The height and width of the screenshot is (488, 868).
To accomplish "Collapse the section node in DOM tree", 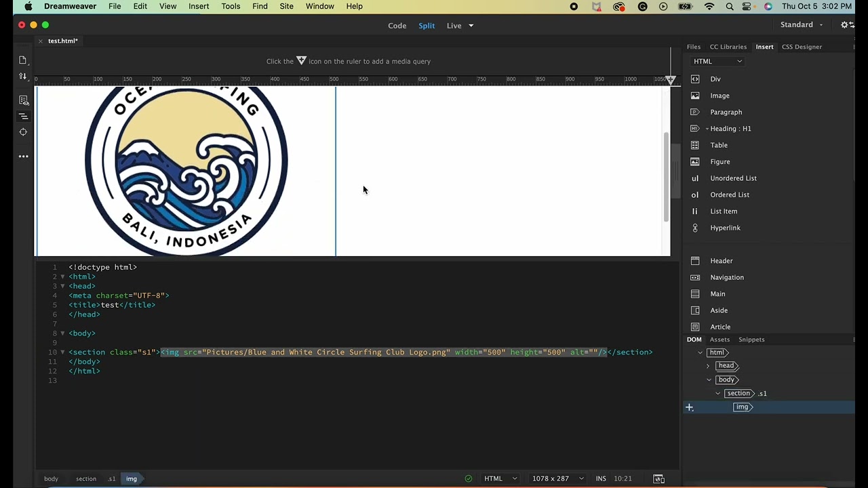I will coord(718,393).
